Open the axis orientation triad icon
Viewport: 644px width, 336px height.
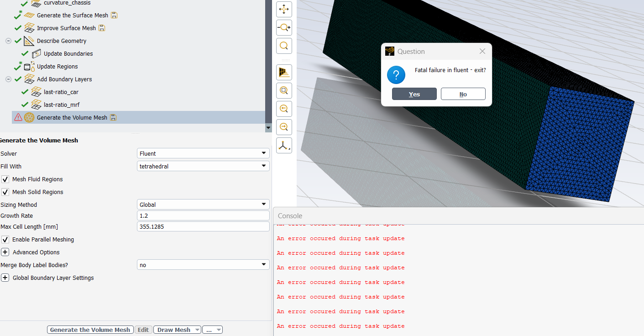pos(284,146)
